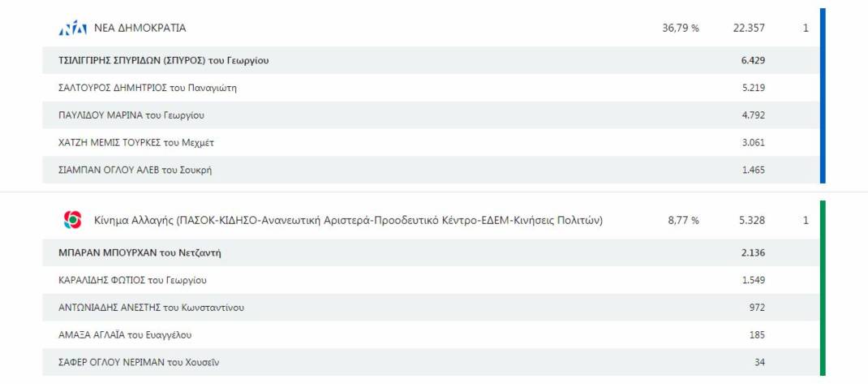Click the Nea Dimokratia party logo
The width and height of the screenshot is (868, 384).
tap(72, 28)
